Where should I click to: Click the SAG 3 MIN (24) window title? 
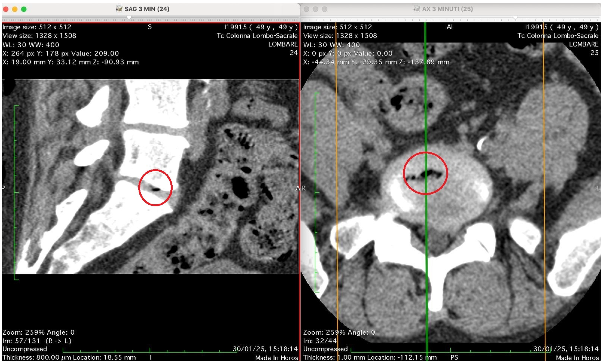147,9
